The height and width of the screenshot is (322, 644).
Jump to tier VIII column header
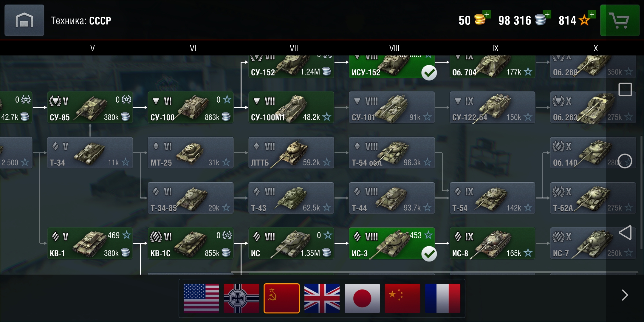click(394, 48)
